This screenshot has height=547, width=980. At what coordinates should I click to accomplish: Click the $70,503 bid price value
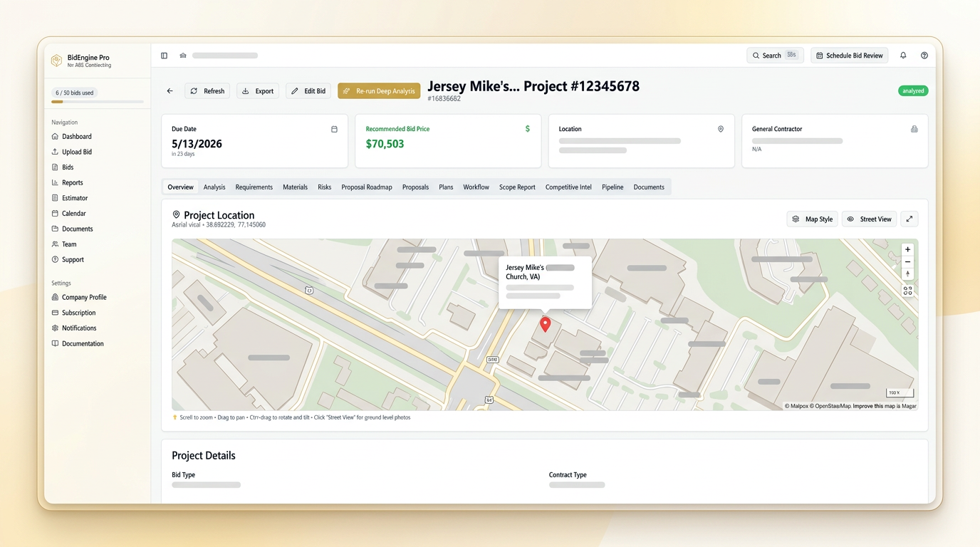coord(385,144)
